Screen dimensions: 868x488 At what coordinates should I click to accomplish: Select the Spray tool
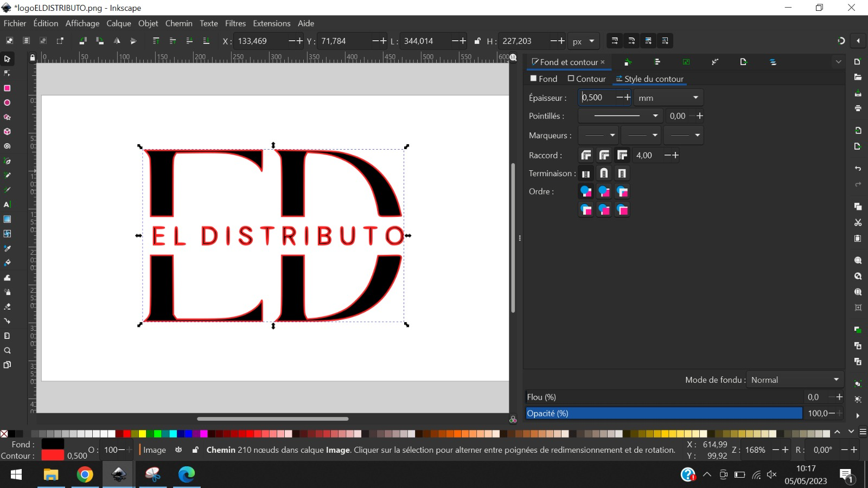pyautogui.click(x=7, y=292)
